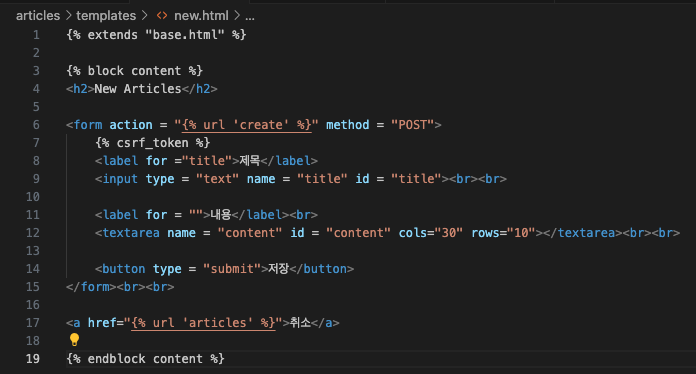Expand the breadcrumb ellipsis '...'
This screenshot has height=374, width=696.
(250, 17)
